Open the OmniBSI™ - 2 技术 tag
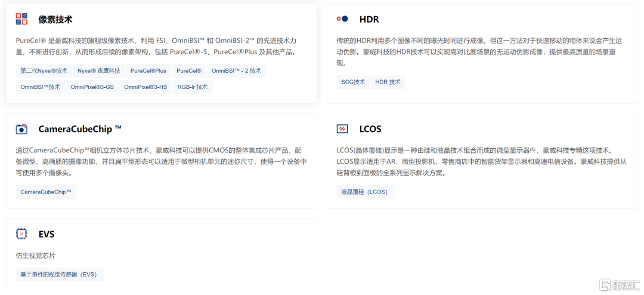Image resolution: width=644 pixels, height=295 pixels. (x=237, y=71)
